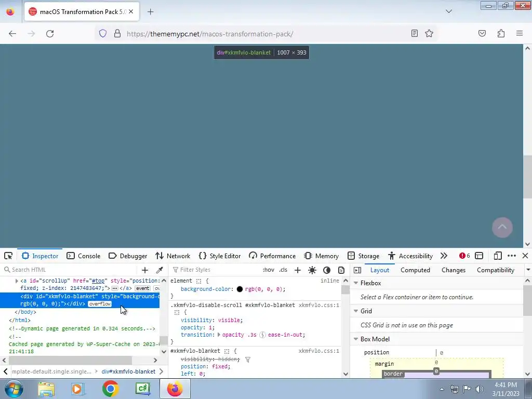View site security lock information

[x=117, y=34]
